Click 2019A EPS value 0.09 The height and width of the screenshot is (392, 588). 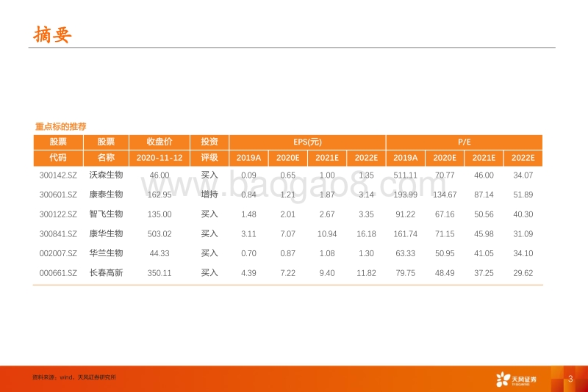[x=248, y=175]
